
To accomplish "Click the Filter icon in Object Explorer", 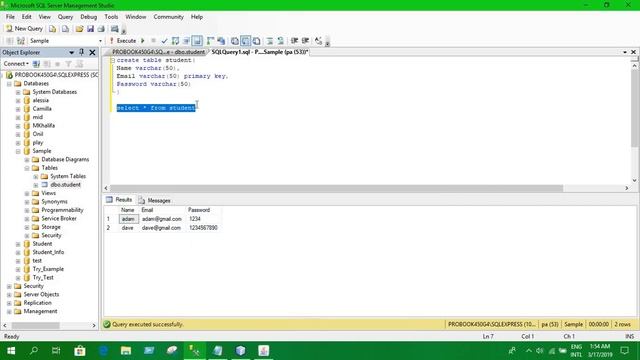I will click(68, 64).
